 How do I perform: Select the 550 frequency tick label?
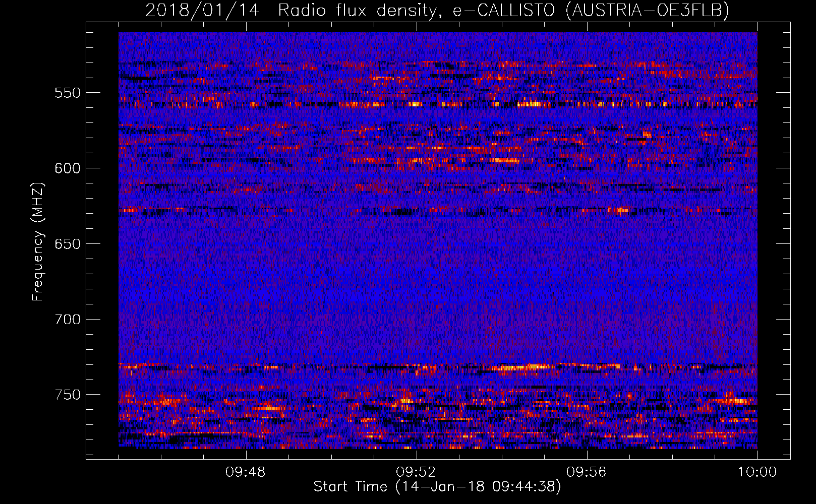[x=68, y=93]
